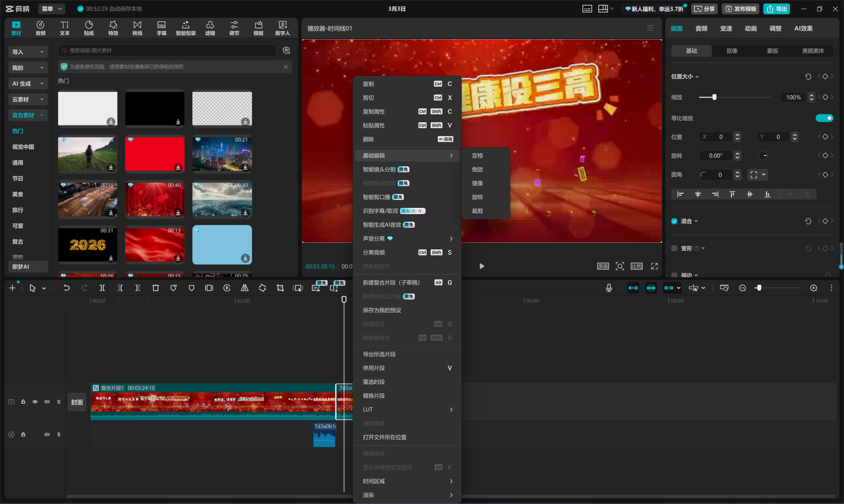
Task: Toggle the 等比缩放 switch off
Action: pos(824,118)
